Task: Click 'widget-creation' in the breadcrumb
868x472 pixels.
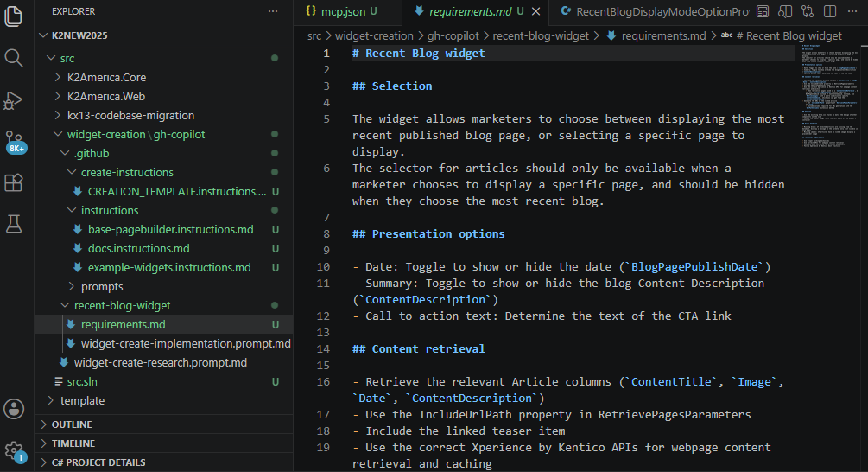Action: [374, 36]
